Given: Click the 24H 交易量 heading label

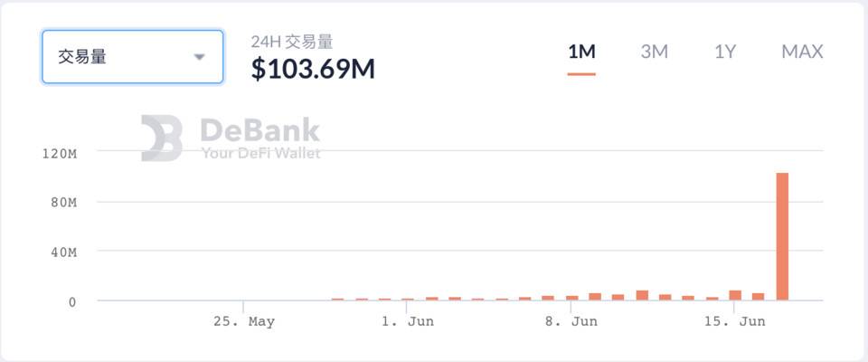Looking at the screenshot, I should pos(292,42).
